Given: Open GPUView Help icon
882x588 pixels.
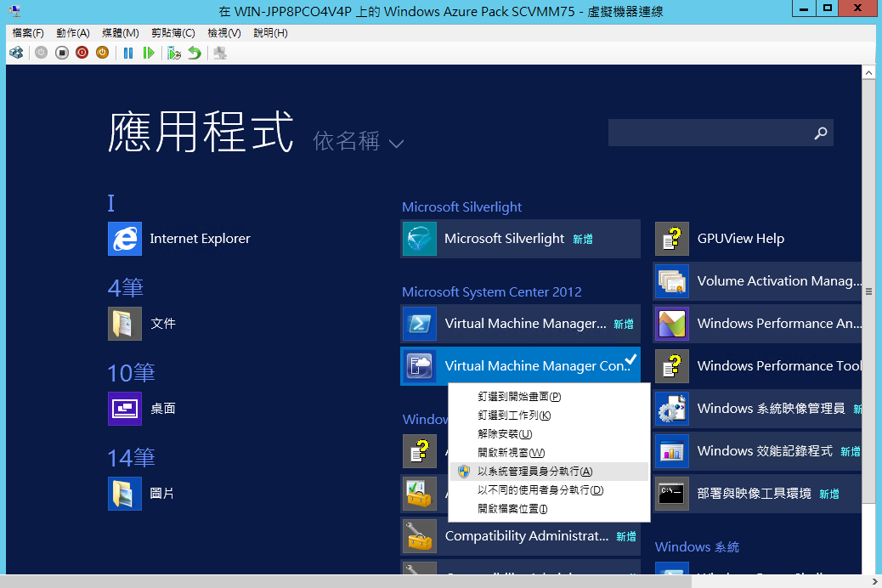Looking at the screenshot, I should [x=672, y=239].
